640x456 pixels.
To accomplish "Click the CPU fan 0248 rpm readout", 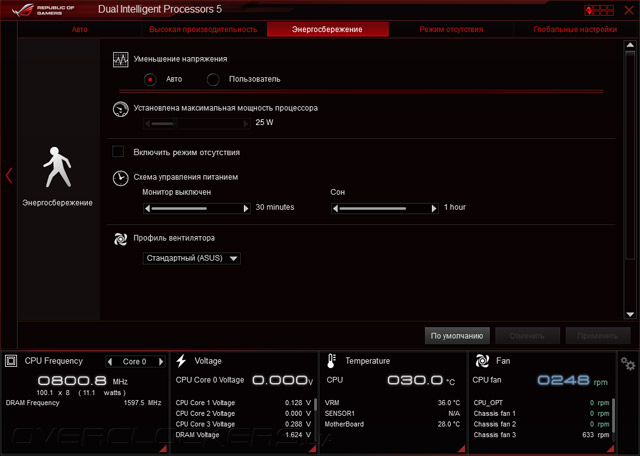I will 572,381.
